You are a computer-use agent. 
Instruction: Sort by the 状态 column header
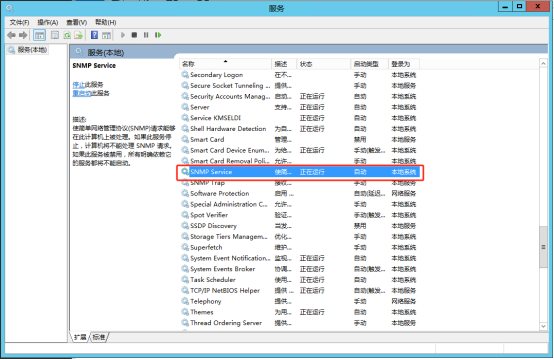pos(323,64)
